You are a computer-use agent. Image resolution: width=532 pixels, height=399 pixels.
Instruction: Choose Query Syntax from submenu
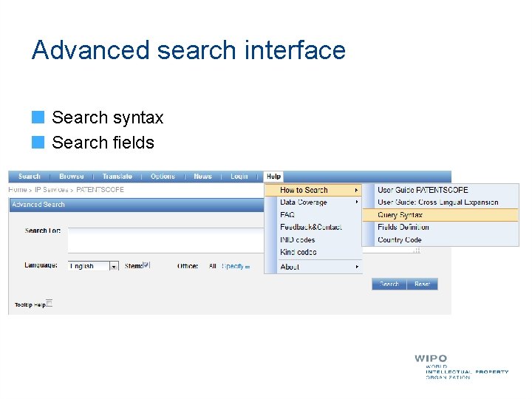pos(440,215)
